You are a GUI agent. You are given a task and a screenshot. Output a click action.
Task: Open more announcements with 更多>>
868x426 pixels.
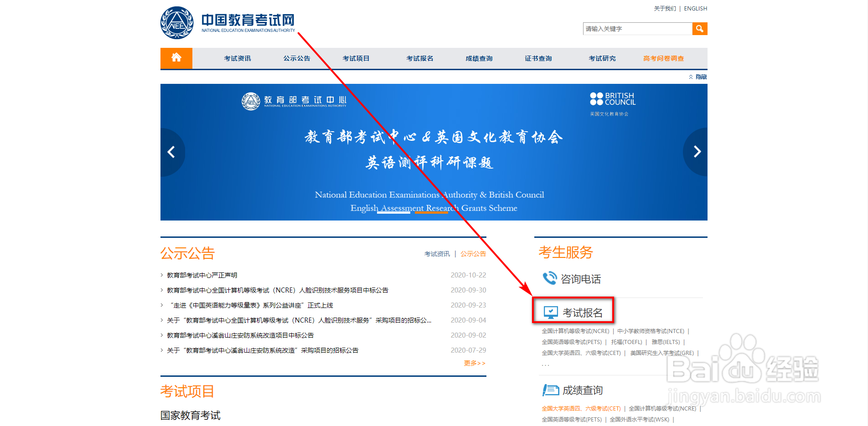[474, 363]
